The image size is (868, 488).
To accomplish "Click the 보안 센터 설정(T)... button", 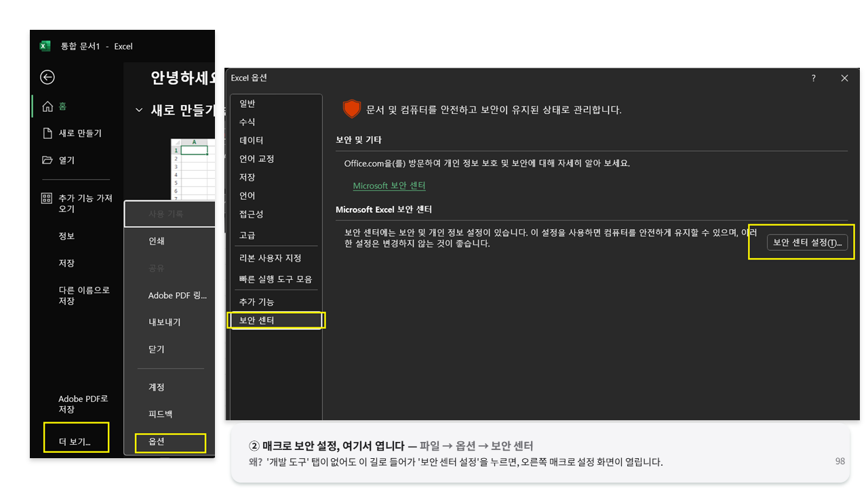I will (x=807, y=242).
